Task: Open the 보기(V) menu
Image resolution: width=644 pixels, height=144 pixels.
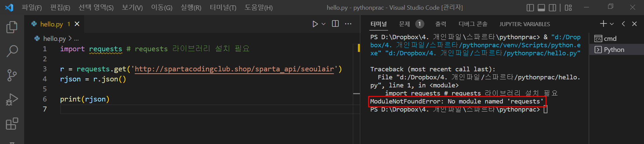Action: (132, 7)
